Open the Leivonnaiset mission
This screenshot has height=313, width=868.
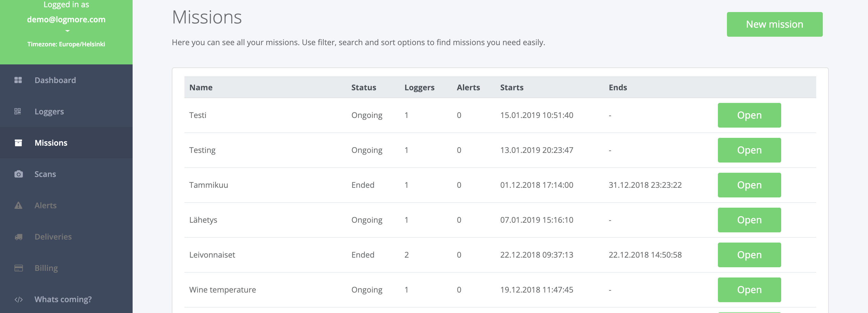[x=749, y=255]
